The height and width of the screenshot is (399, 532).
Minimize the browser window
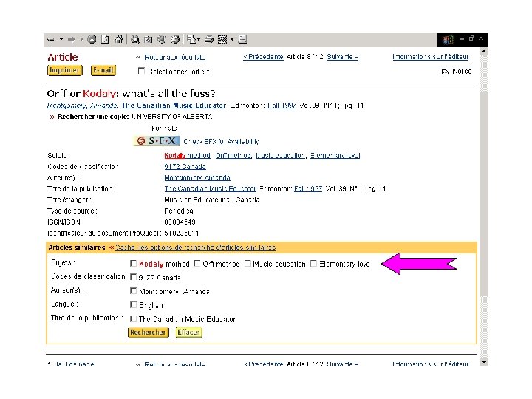point(462,39)
